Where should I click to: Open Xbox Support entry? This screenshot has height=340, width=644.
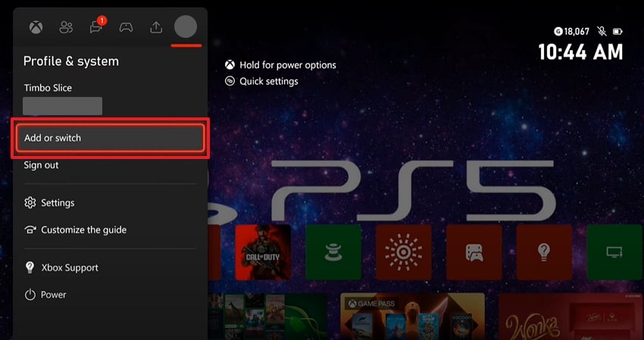tap(61, 268)
